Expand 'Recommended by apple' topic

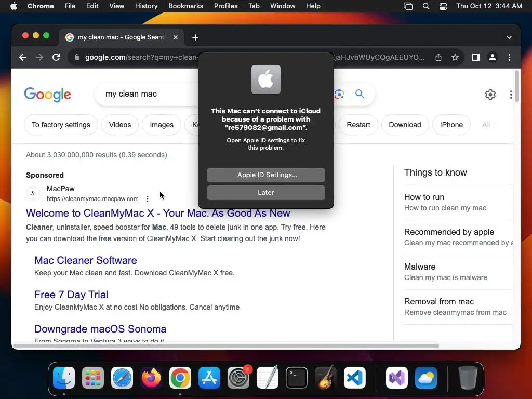tap(458, 237)
